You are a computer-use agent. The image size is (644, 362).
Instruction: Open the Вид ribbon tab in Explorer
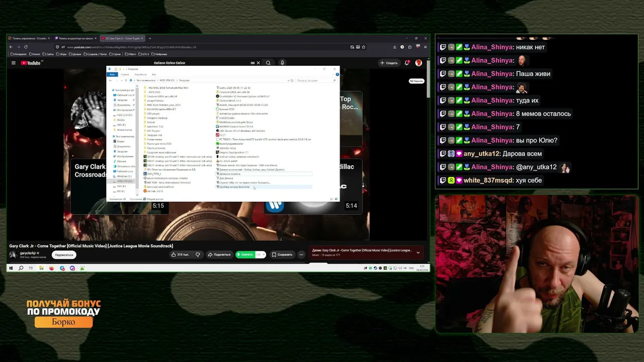(x=154, y=74)
